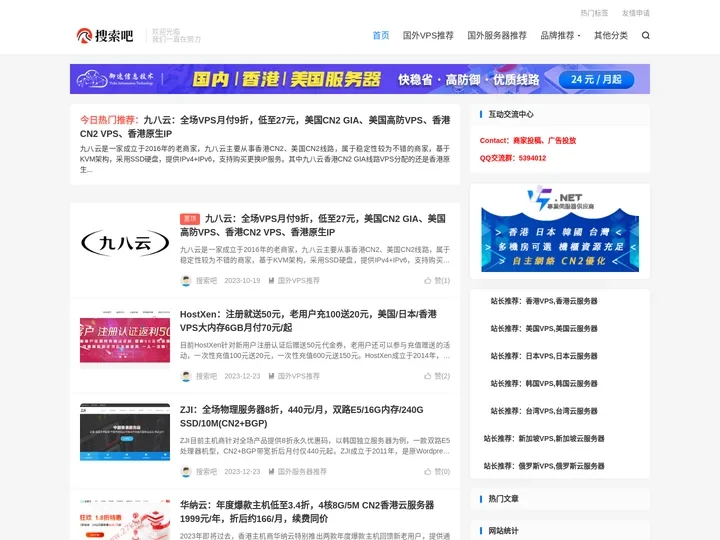Click date 2023-10-19 on 九八云 post
The height and width of the screenshot is (540, 720).
click(242, 281)
